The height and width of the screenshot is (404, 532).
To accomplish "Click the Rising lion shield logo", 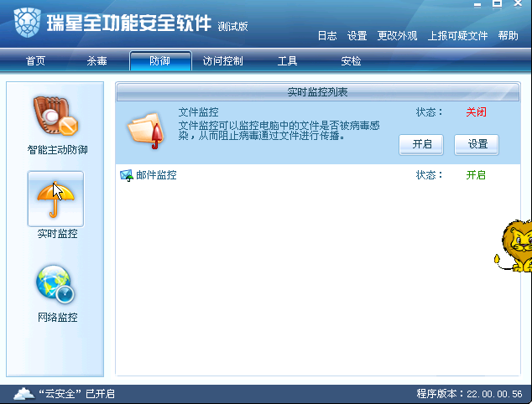I will click(28, 23).
